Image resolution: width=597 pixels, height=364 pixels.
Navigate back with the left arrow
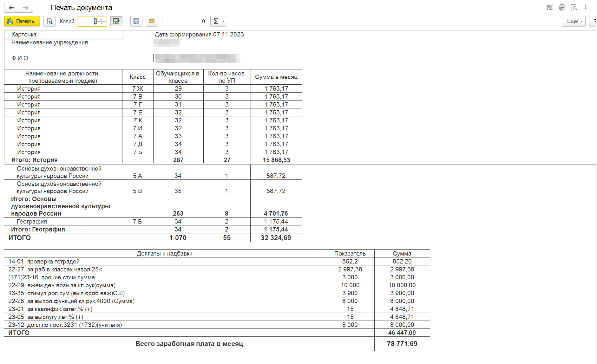12,8
